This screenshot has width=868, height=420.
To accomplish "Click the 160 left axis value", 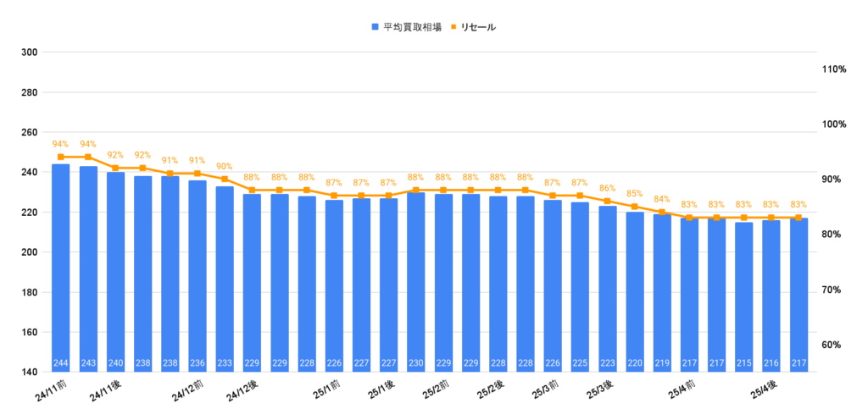I will pyautogui.click(x=29, y=332).
